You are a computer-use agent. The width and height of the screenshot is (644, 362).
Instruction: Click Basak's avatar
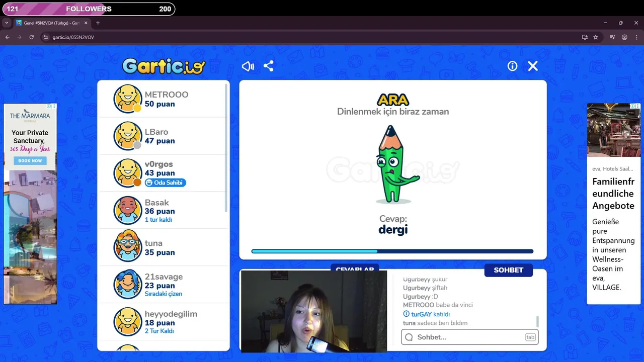[x=128, y=210]
